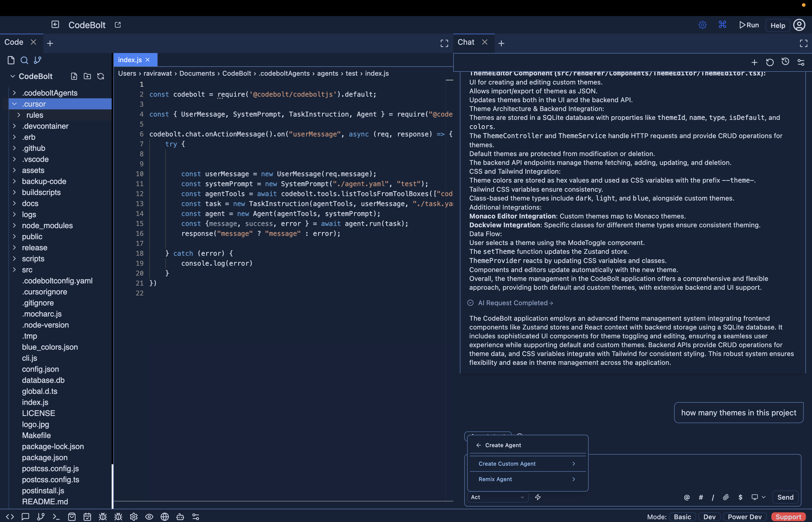Viewport: 812px width, 522px height.
Task: Open CodeBolt project in external window icon
Action: point(118,25)
